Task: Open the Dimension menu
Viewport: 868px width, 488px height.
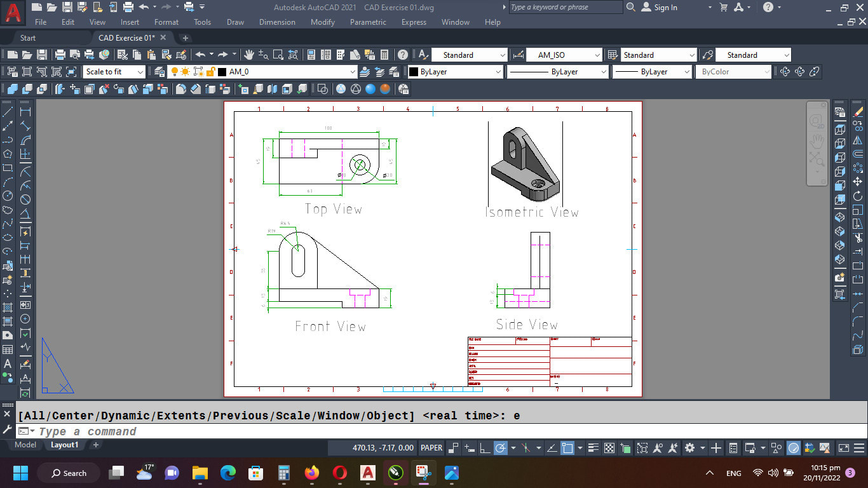Action: 277,22
